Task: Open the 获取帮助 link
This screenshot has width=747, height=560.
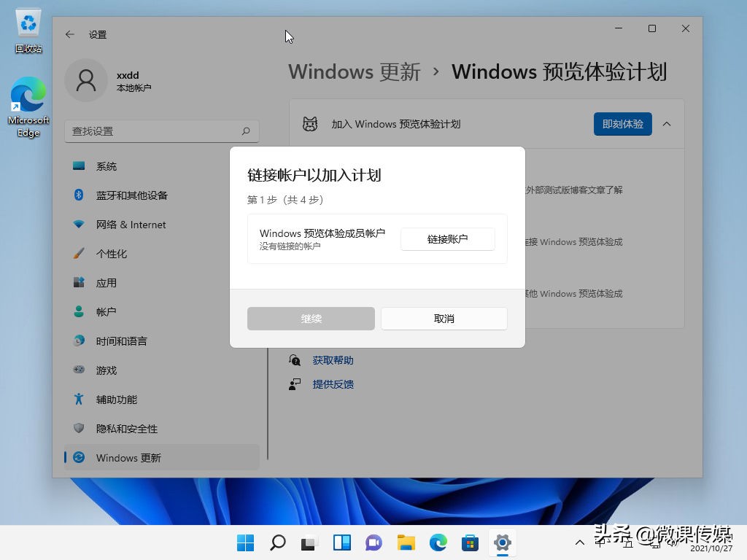Action: pyautogui.click(x=333, y=359)
